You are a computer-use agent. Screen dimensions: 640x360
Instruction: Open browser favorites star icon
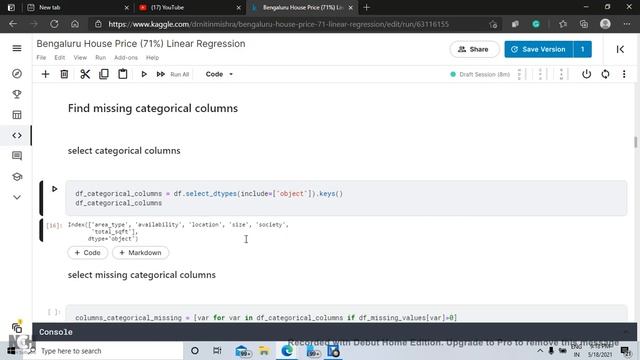coord(563,24)
